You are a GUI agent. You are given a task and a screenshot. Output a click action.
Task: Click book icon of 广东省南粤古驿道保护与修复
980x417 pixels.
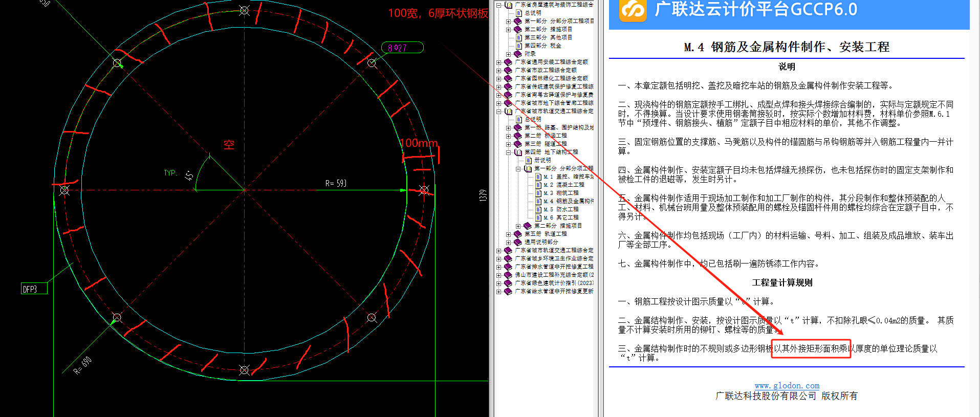click(x=508, y=95)
